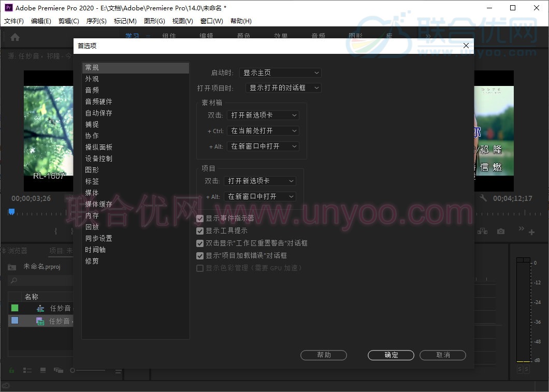This screenshot has width=549, height=392.
Task: Click the camera Export Frame icon
Action: tap(500, 231)
